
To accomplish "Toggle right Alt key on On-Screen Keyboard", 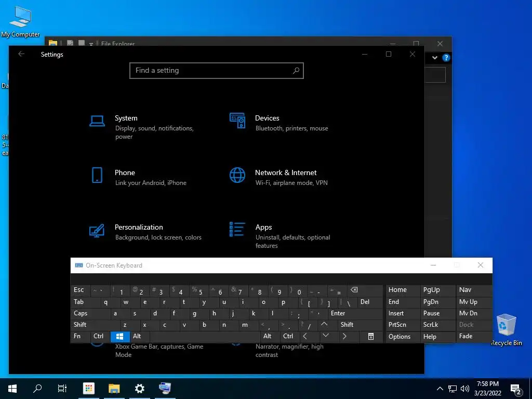I will (x=270, y=336).
